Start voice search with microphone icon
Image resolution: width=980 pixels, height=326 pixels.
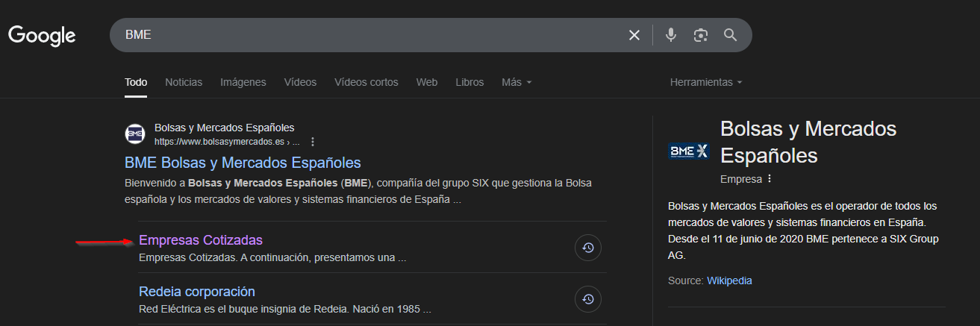coord(671,35)
